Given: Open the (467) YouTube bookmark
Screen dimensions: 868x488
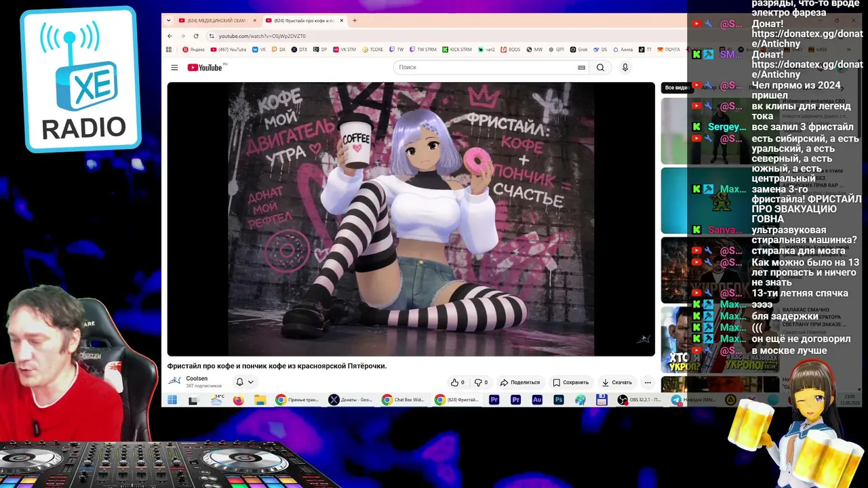Looking at the screenshot, I should click(229, 49).
